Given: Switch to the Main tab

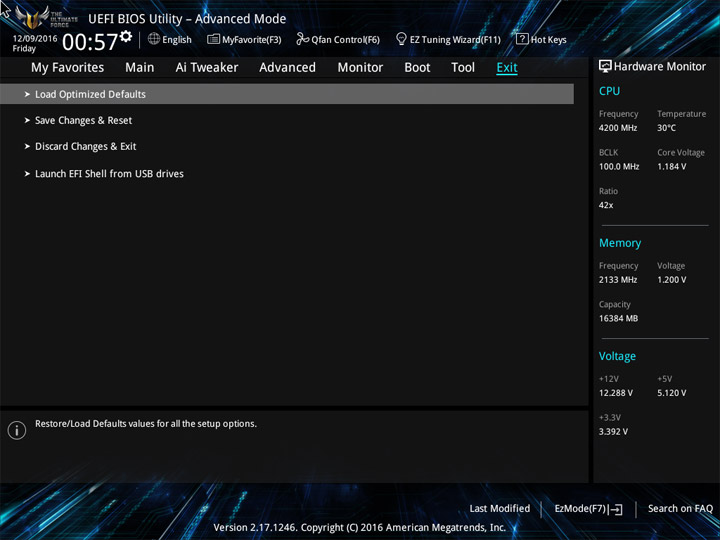Looking at the screenshot, I should click(140, 68).
